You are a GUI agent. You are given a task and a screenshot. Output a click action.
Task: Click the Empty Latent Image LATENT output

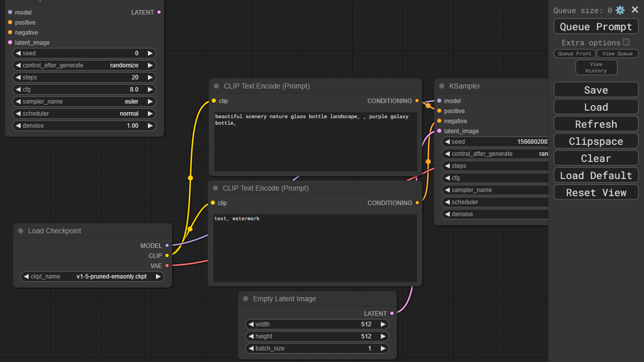click(392, 313)
